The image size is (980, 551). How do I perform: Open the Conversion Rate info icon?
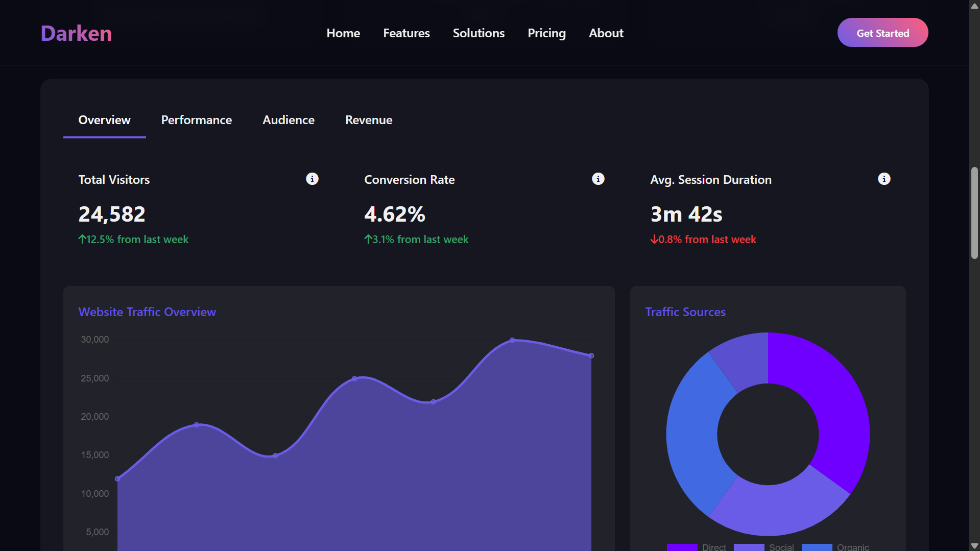[598, 179]
